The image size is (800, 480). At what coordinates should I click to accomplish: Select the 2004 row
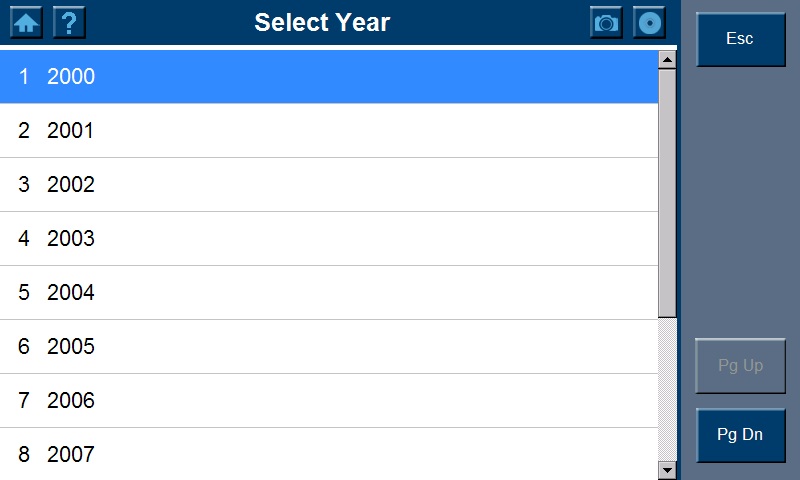328,293
